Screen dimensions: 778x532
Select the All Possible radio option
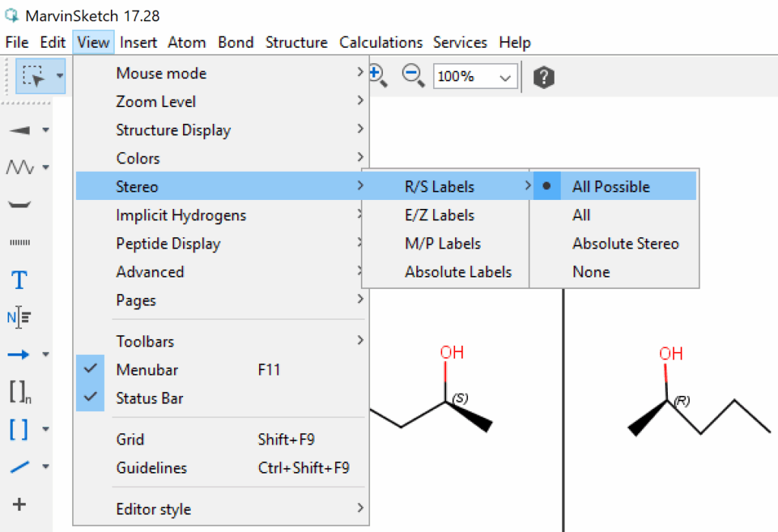point(611,187)
